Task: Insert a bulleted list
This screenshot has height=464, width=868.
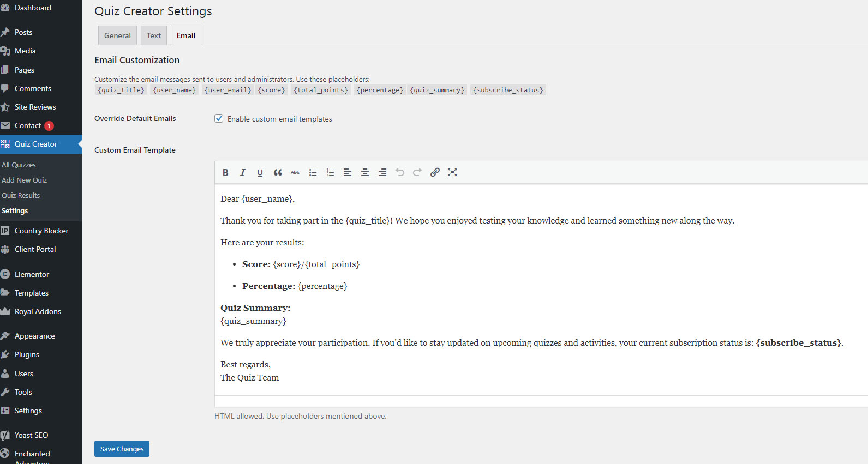Action: 313,172
